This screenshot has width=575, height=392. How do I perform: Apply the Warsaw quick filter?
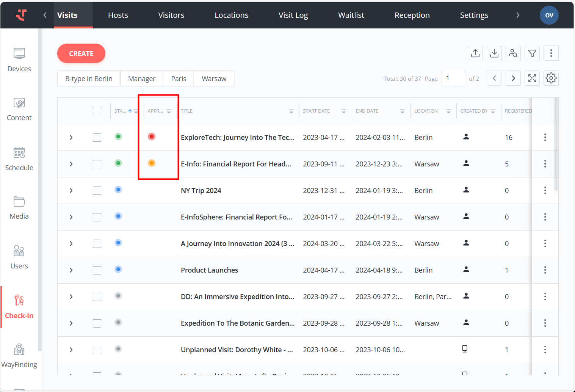[214, 78]
